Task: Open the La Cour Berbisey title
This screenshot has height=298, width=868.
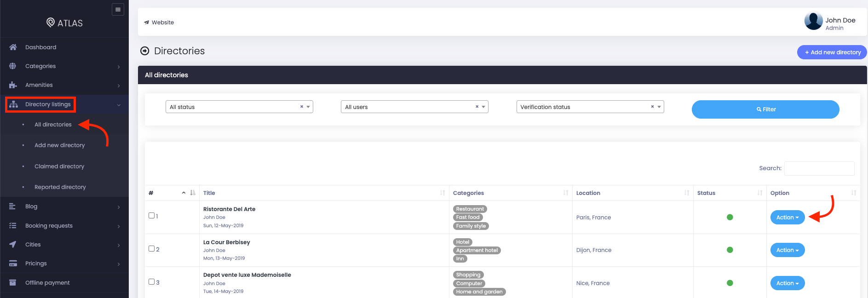Action: (227, 242)
